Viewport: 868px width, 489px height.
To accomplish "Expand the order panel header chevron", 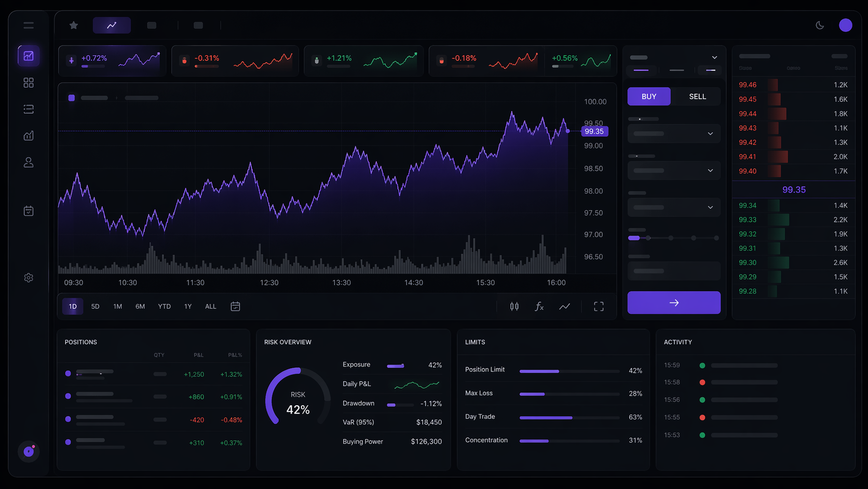I will point(714,57).
